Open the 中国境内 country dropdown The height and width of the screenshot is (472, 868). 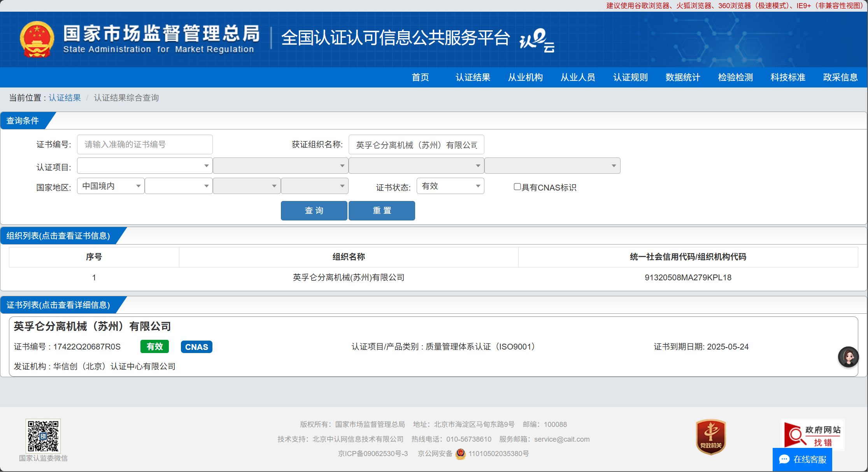tap(111, 186)
